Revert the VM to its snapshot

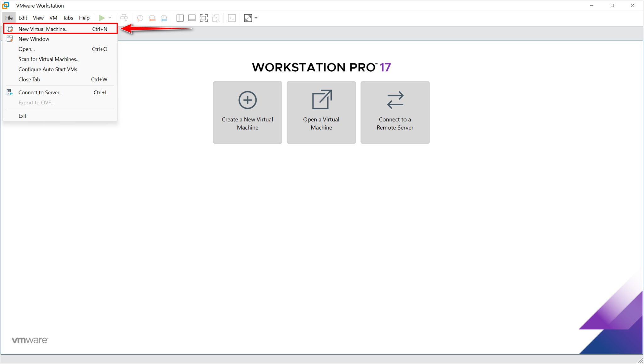[152, 18]
